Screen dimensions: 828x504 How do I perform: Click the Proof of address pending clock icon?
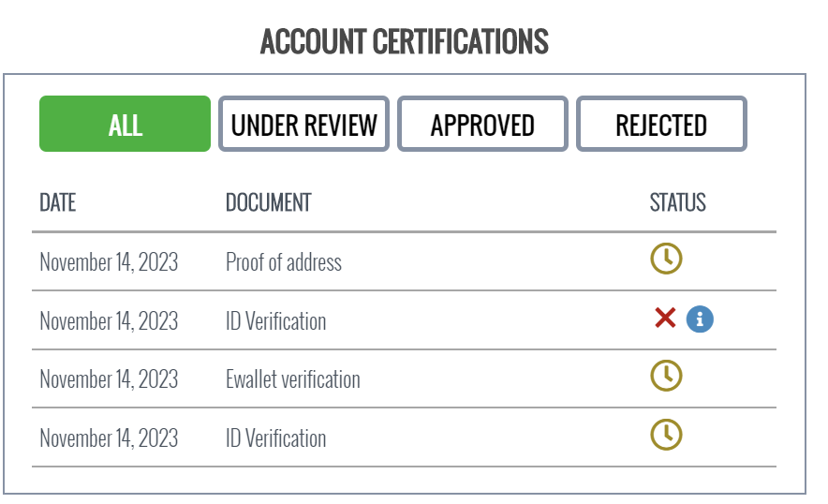666,259
